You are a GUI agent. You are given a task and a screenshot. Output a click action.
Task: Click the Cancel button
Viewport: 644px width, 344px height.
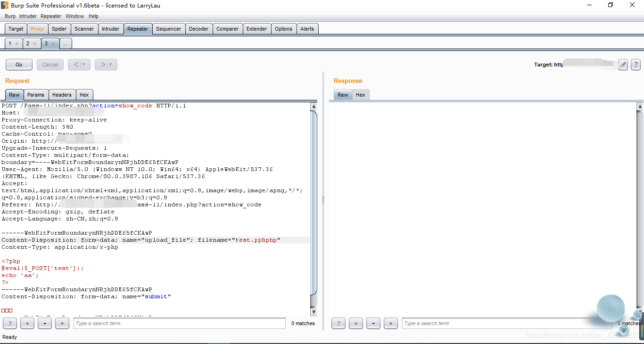coord(50,65)
